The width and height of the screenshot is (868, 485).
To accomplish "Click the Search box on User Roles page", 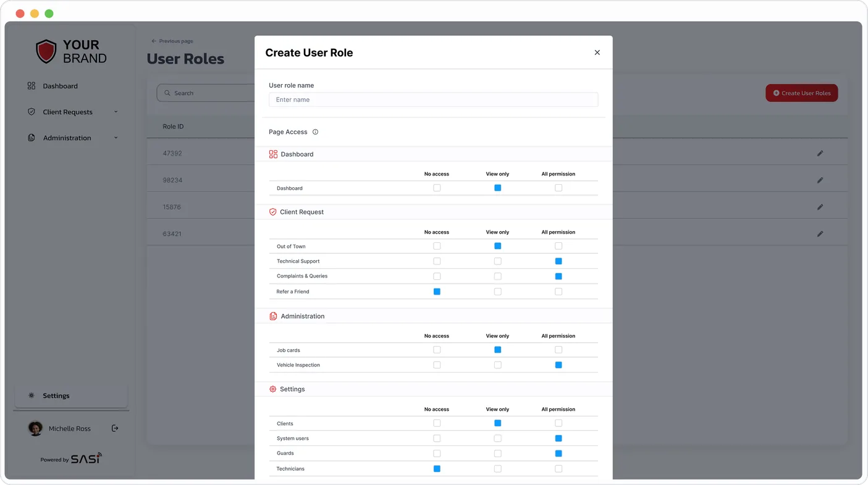I will click(206, 93).
